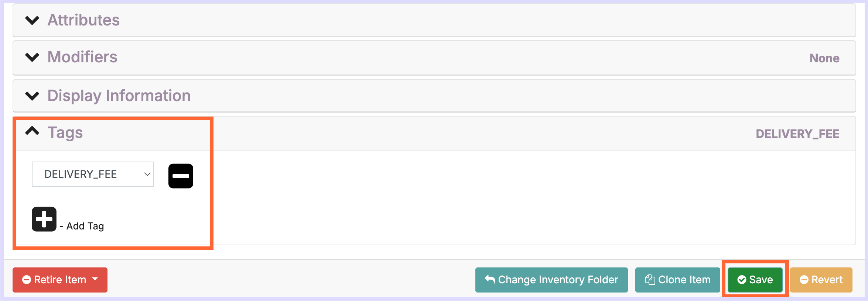Click the copy icon on Clone Item
This screenshot has height=301, width=868.
pyautogui.click(x=650, y=280)
